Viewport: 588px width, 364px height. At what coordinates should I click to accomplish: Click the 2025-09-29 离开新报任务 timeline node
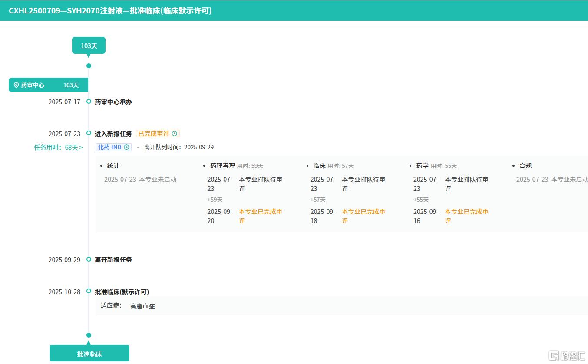89,259
